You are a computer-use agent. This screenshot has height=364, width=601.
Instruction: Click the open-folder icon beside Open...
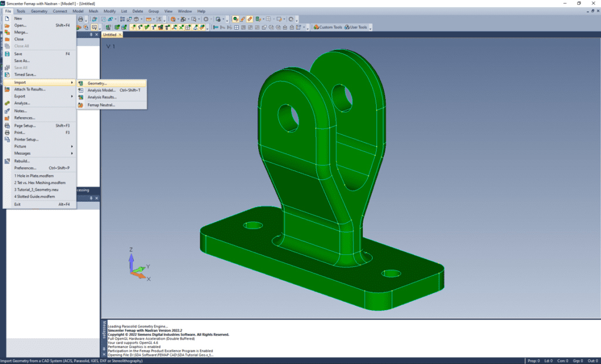pos(7,25)
